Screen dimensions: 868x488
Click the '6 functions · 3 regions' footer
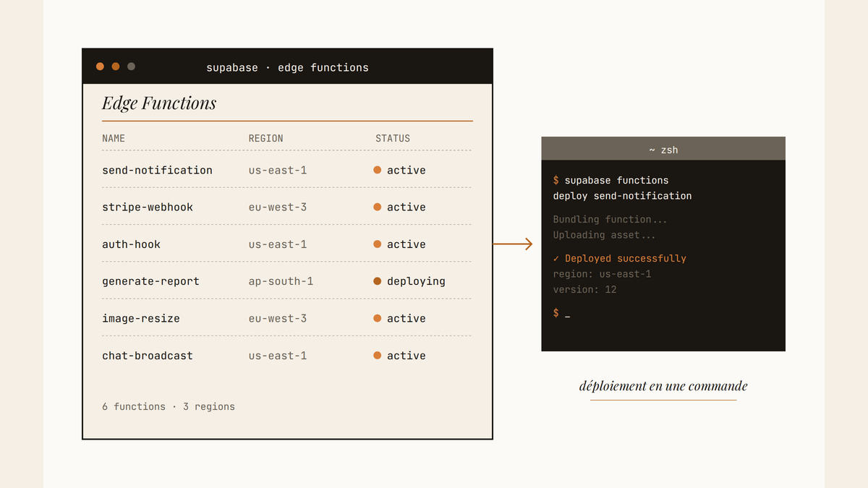(x=169, y=406)
